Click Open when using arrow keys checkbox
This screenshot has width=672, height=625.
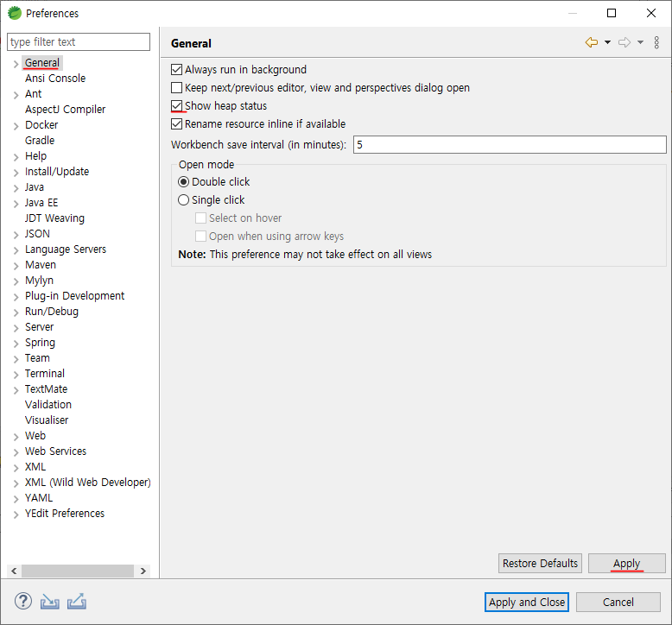[x=200, y=236]
